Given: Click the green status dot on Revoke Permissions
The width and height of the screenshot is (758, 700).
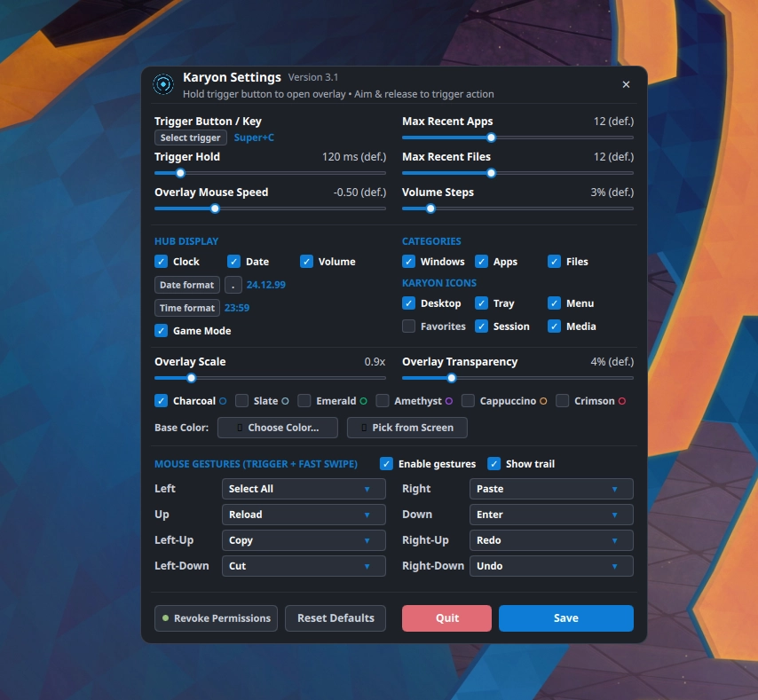Looking at the screenshot, I should pos(165,617).
